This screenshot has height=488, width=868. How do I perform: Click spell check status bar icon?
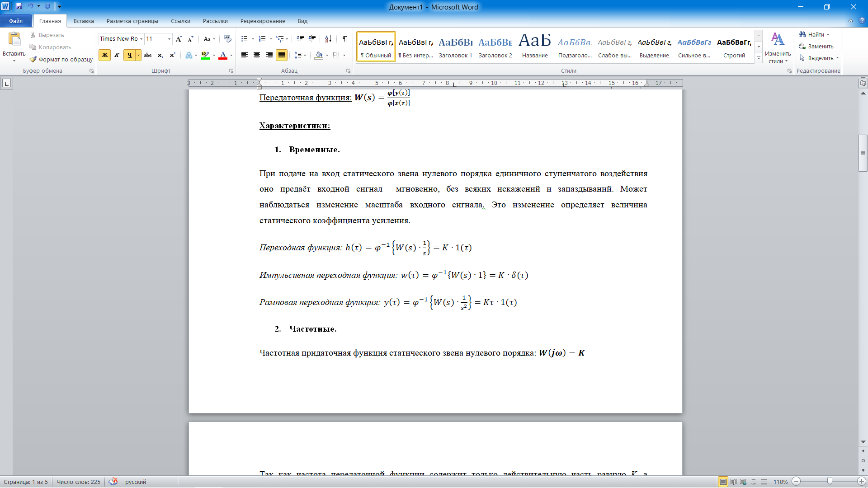[x=113, y=482]
